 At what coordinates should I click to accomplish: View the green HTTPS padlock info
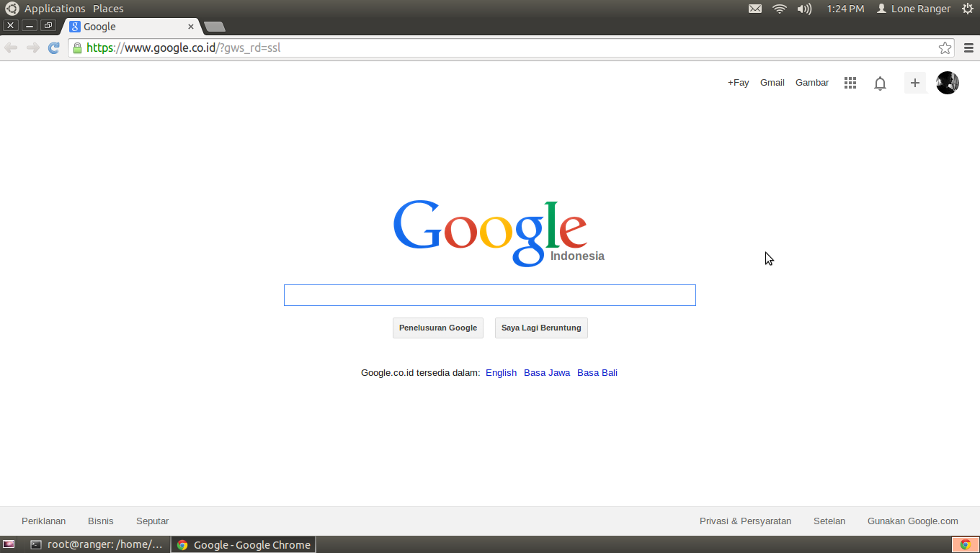pos(77,48)
